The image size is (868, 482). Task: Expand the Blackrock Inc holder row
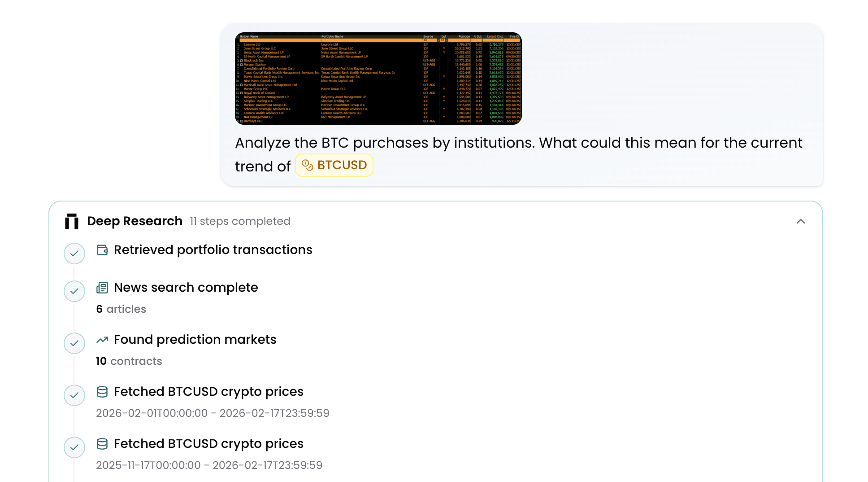[241, 60]
